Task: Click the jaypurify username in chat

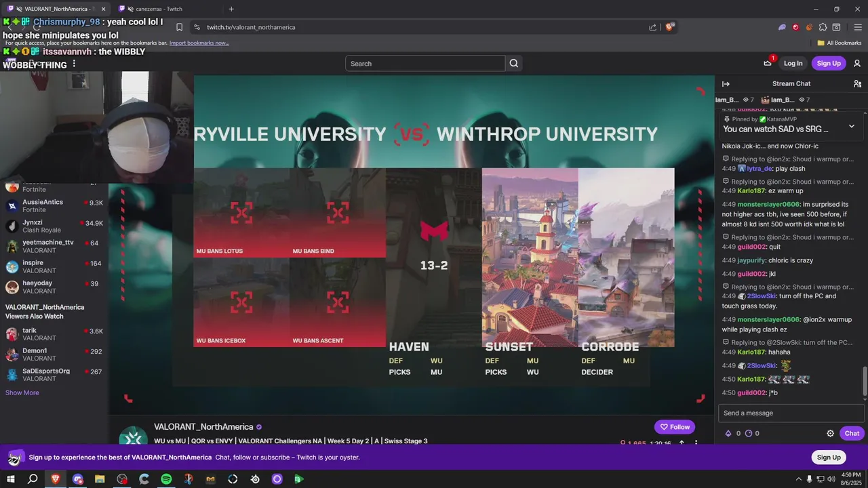Action: point(751,260)
